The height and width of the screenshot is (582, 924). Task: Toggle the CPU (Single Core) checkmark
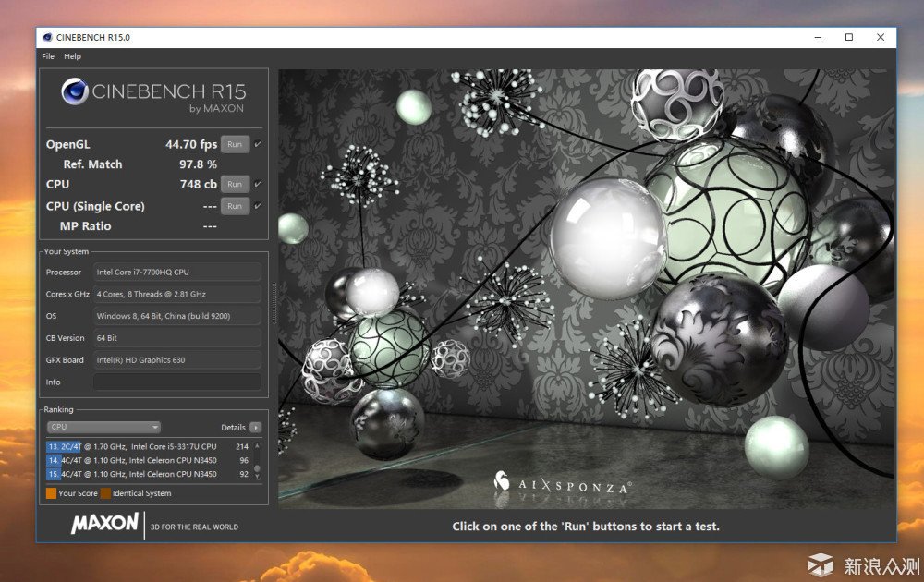[x=258, y=206]
